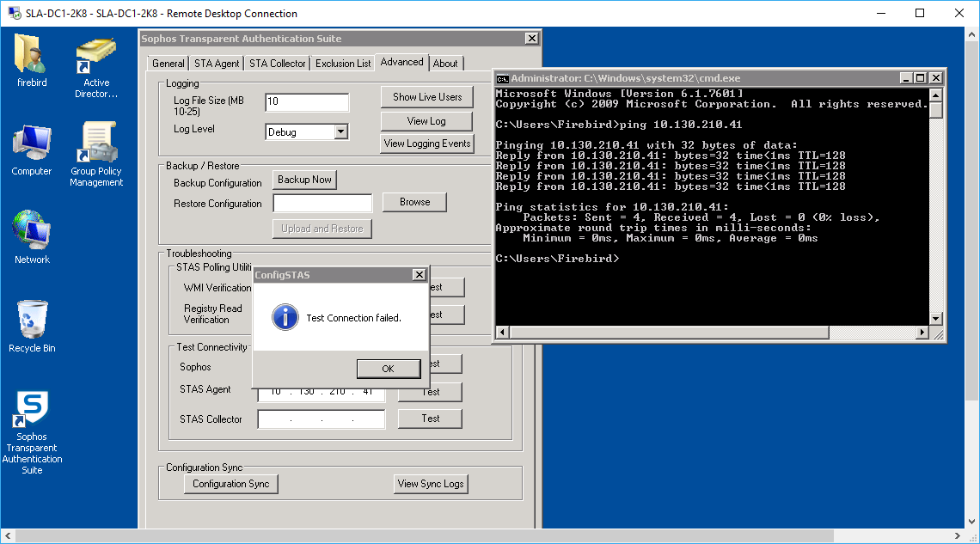The width and height of the screenshot is (980, 544).
Task: Open View Sync Logs
Action: click(x=431, y=484)
